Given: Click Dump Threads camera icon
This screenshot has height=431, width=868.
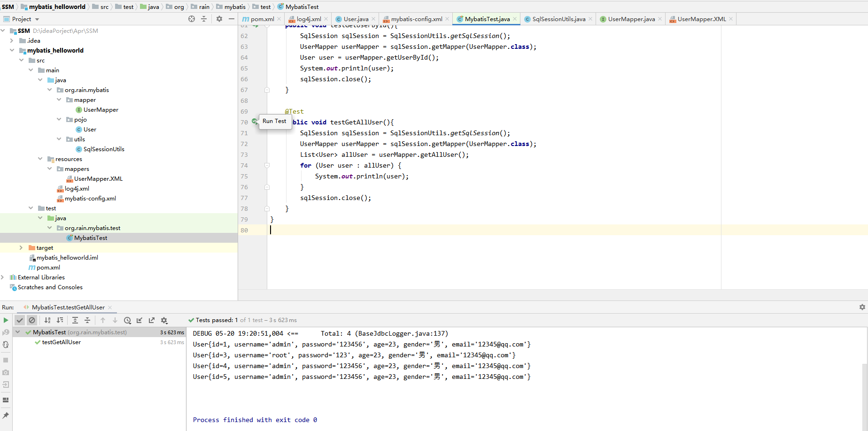Looking at the screenshot, I should [6, 372].
